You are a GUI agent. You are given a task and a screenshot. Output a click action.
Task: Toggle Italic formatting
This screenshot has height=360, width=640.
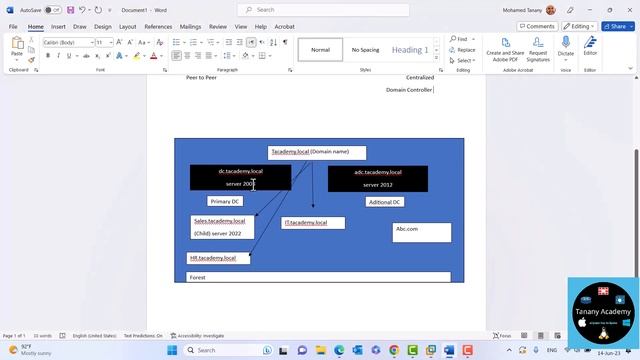pyautogui.click(x=58, y=56)
